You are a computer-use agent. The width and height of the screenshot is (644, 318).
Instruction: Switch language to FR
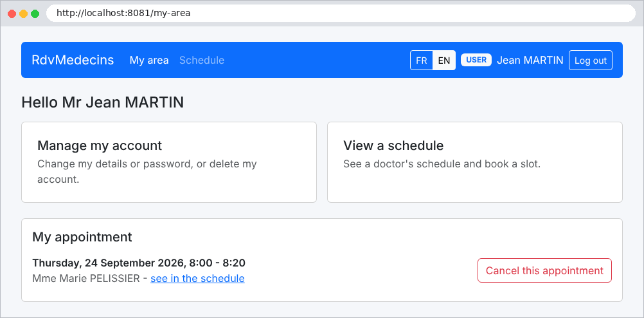click(422, 61)
